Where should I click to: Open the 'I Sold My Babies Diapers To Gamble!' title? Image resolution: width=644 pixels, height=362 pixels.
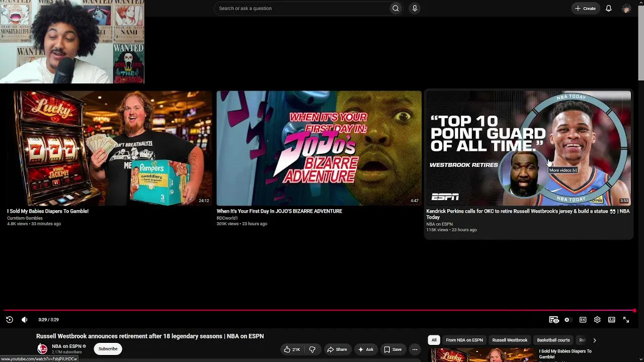[48, 211]
